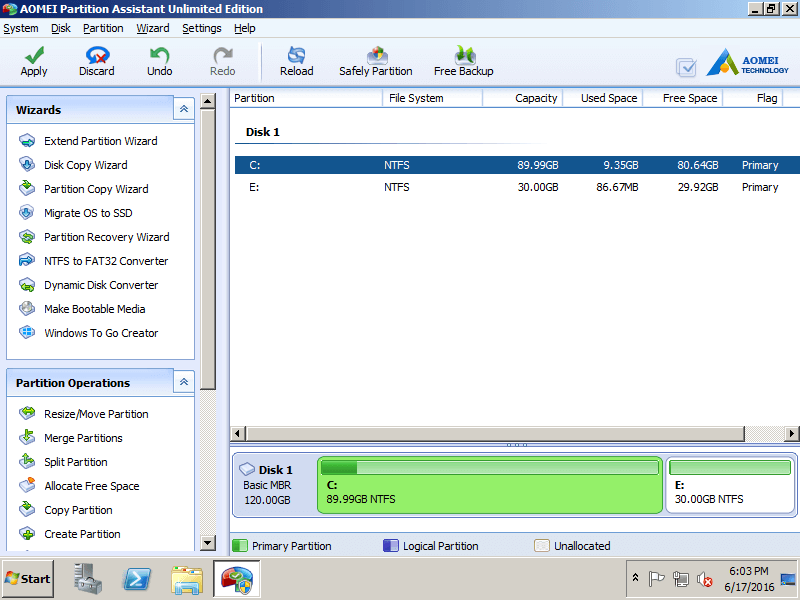
Task: Open the Safely Partition tool
Action: (x=376, y=56)
